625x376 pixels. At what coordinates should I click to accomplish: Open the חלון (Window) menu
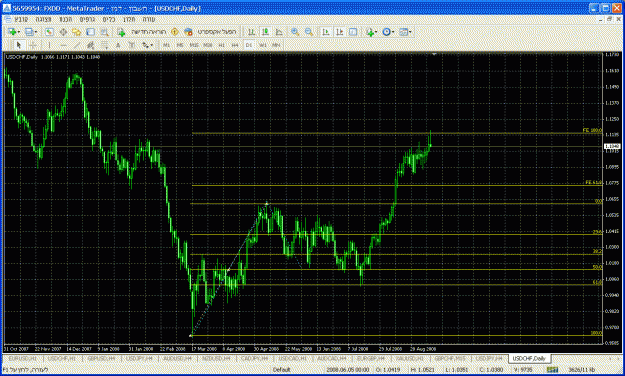pos(129,19)
